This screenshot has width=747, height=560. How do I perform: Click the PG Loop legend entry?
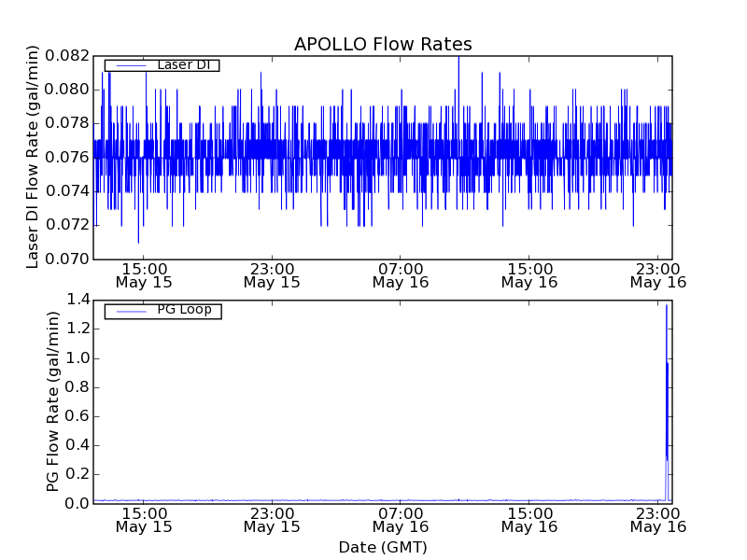(185, 310)
